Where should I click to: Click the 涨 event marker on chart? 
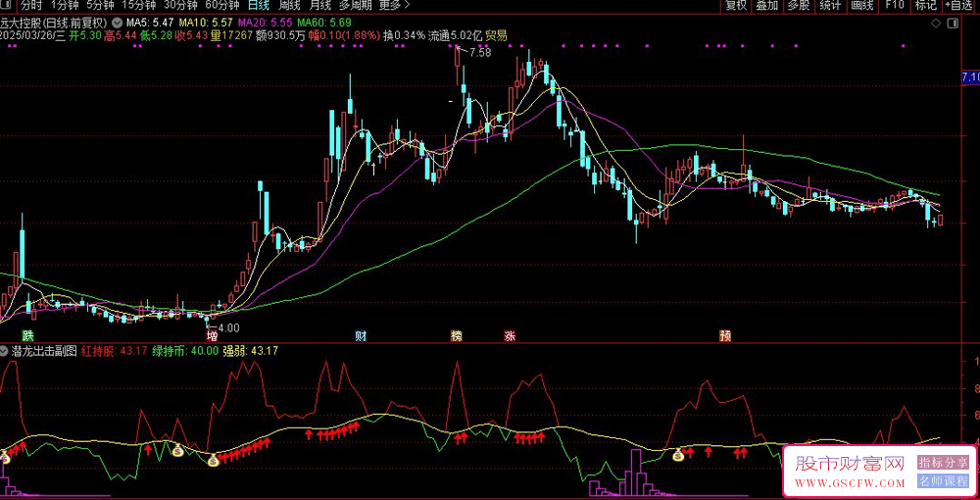[x=510, y=335]
